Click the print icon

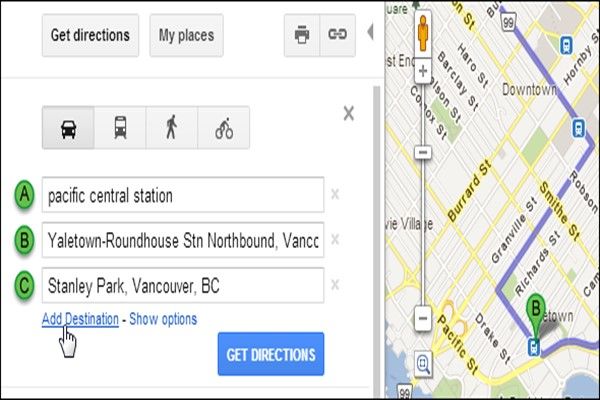tap(301, 35)
